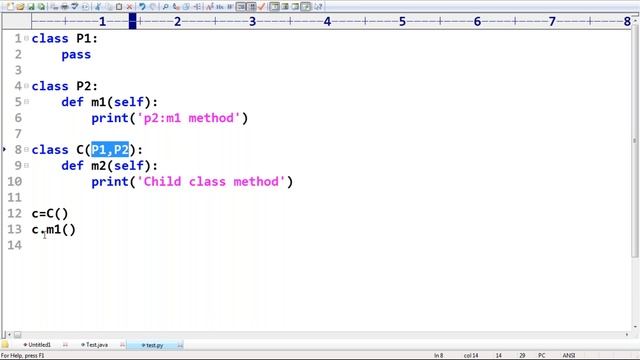This screenshot has height=360, width=640.
Task: Collapse the class P2 fold marker
Action: click(x=27, y=86)
